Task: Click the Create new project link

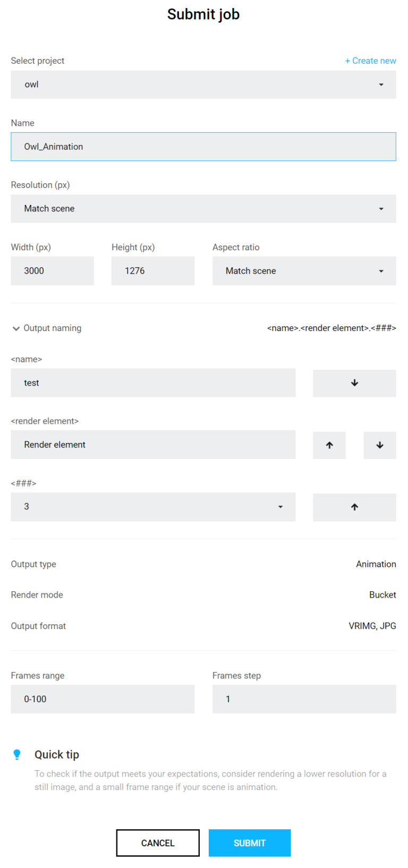Action: [370, 61]
